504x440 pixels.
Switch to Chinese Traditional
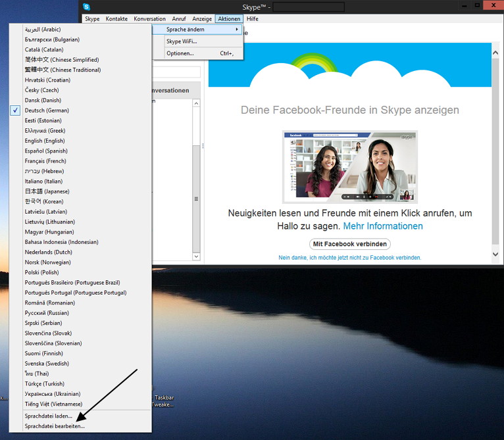point(80,70)
